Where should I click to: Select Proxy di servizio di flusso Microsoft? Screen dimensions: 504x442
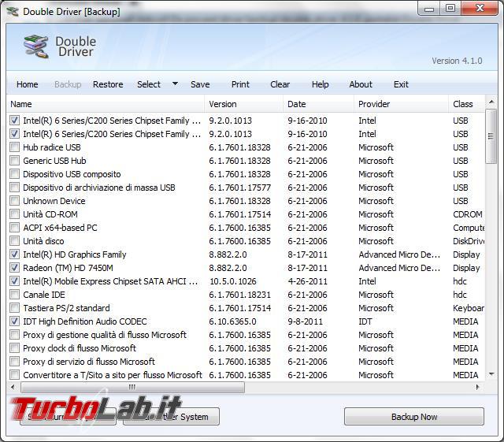point(89,362)
